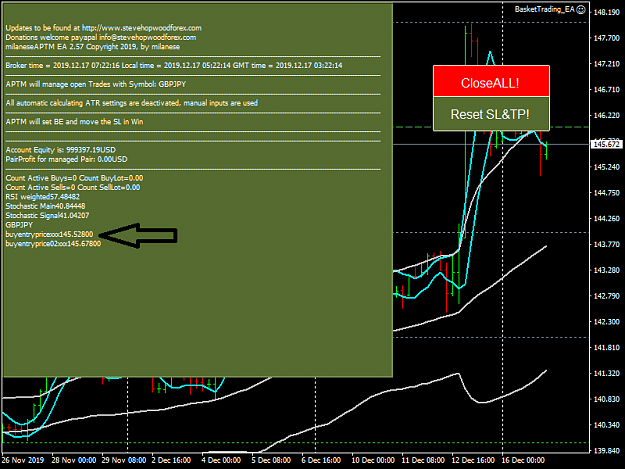Click the buyentryprice 145.52800 line
The image size is (625, 469).
[49, 234]
